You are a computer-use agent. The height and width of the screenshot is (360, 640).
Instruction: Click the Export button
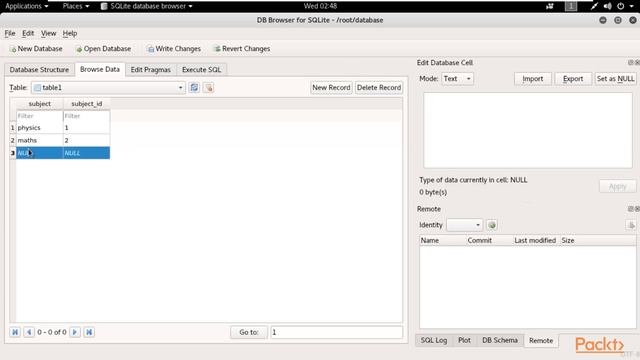(x=573, y=79)
